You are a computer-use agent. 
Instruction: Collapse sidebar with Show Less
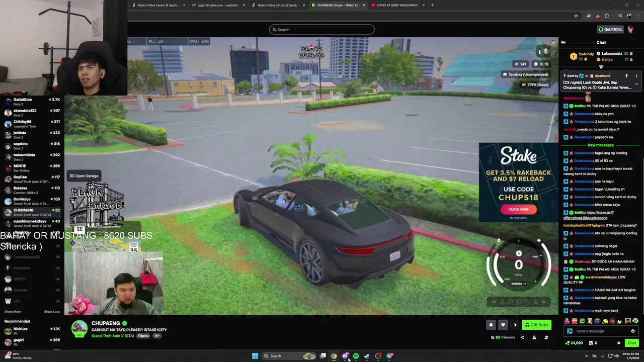click(x=52, y=312)
